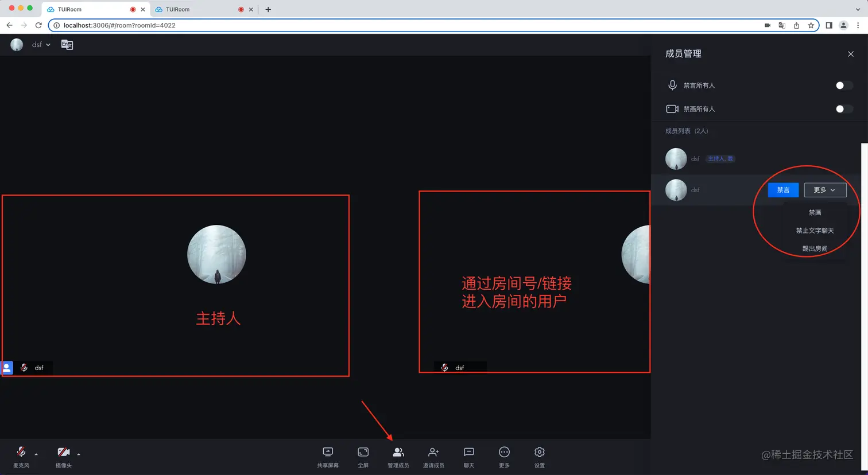Screen dimensions: 868x475
Task: Expand the 更多 dropdown for member dsf
Action: [825, 190]
